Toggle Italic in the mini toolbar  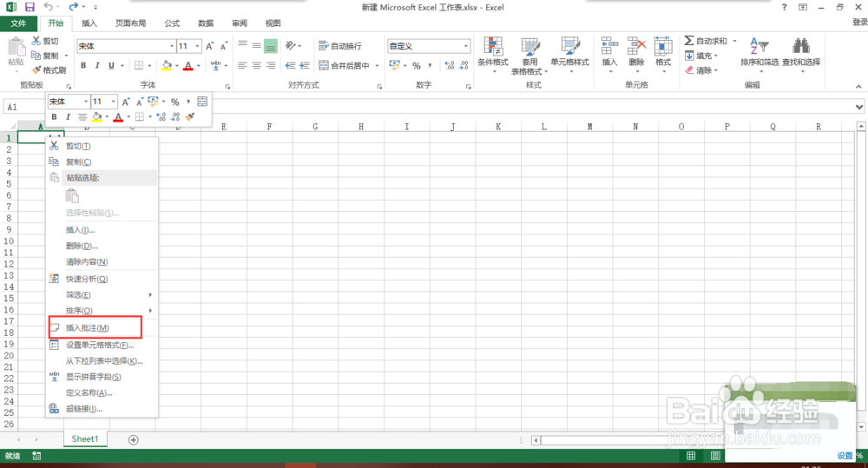68,117
